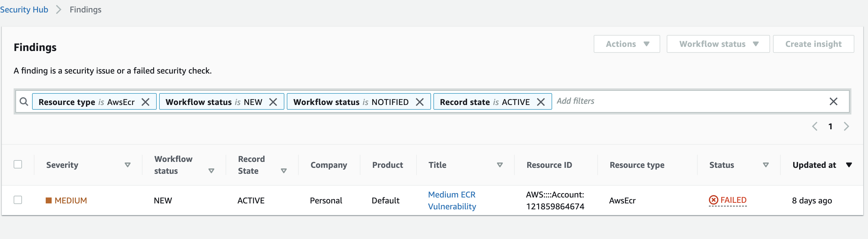Click the search magnifier icon
The height and width of the screenshot is (239, 868).
tap(24, 101)
